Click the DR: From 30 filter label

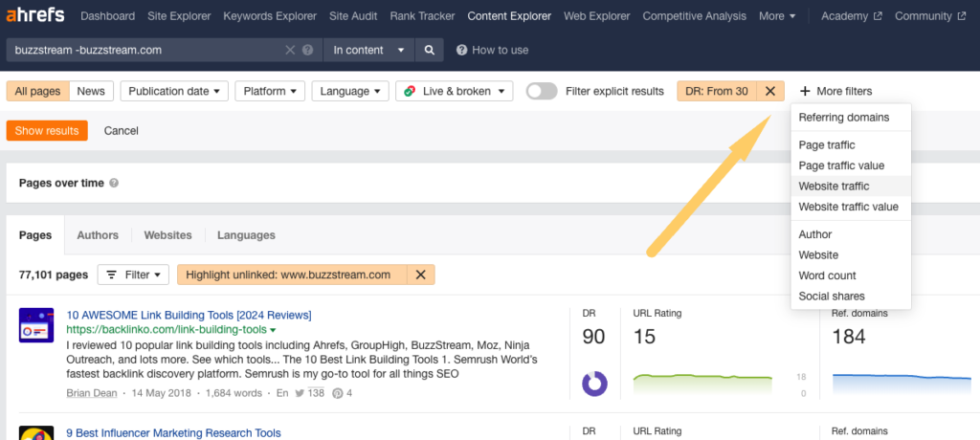[x=717, y=91]
